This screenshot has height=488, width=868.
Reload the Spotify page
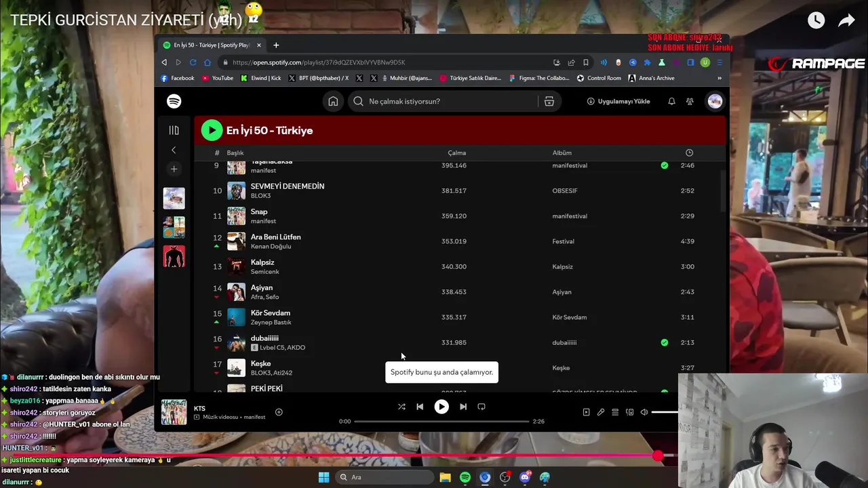point(193,62)
